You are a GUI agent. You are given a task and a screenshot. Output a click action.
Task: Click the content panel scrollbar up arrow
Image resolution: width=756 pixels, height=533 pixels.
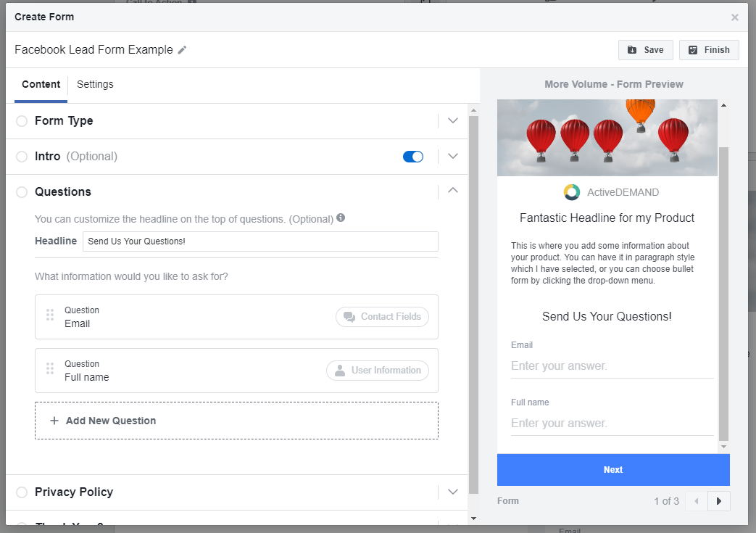point(473,110)
